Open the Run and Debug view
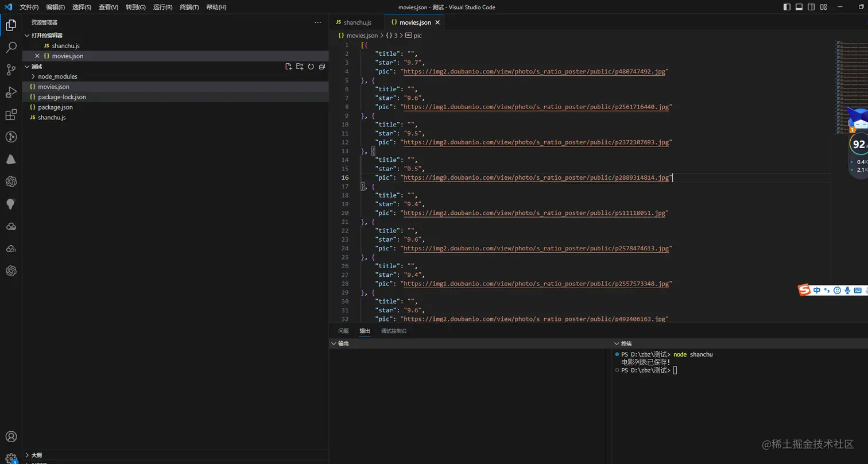This screenshot has height=464, width=868. [x=11, y=92]
